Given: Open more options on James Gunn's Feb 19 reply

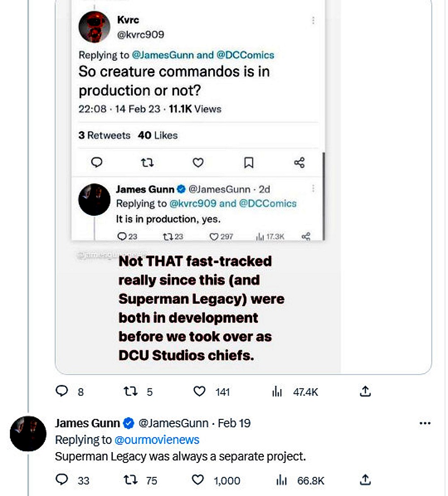Looking at the screenshot, I should [425, 423].
